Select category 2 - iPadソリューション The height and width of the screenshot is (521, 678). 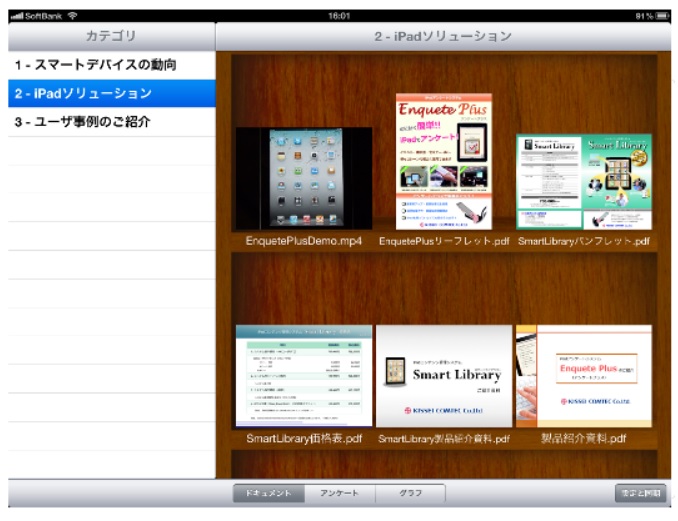112,93
